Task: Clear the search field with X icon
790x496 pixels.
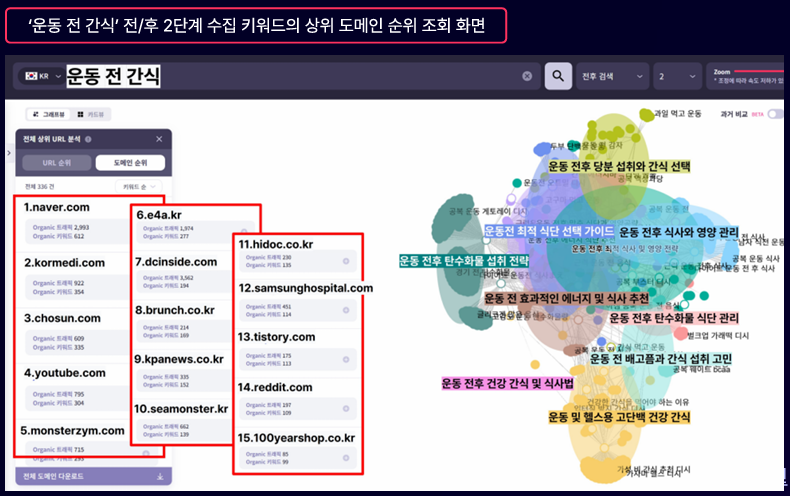Action: pos(527,76)
